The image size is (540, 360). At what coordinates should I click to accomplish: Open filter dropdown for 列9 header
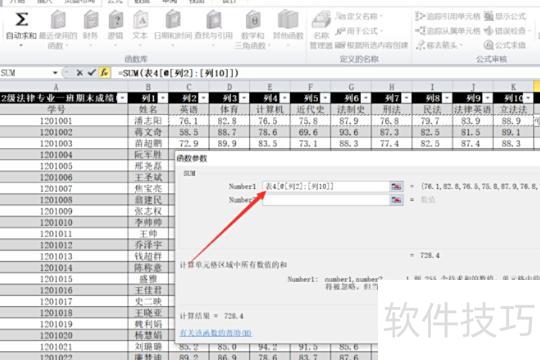pos(488,99)
